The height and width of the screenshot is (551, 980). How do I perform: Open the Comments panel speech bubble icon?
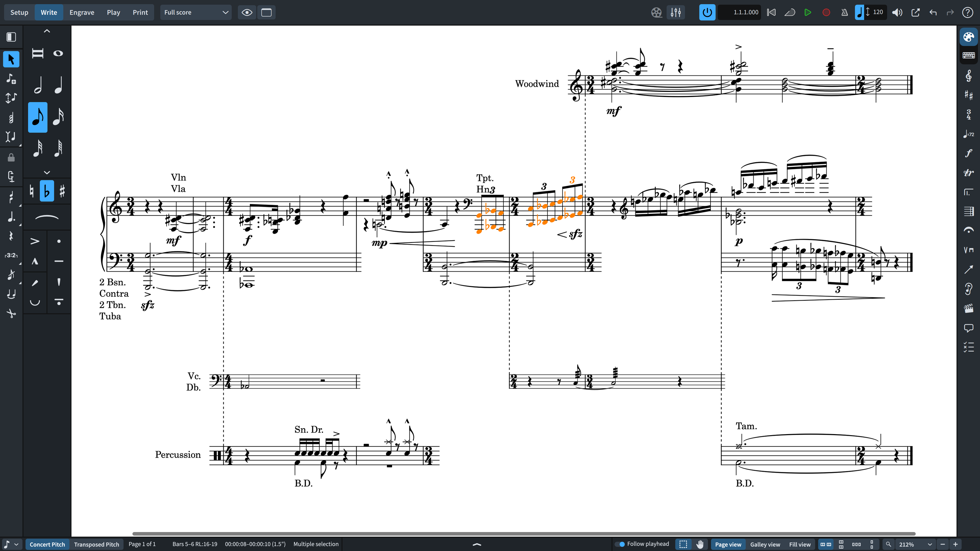(x=968, y=328)
